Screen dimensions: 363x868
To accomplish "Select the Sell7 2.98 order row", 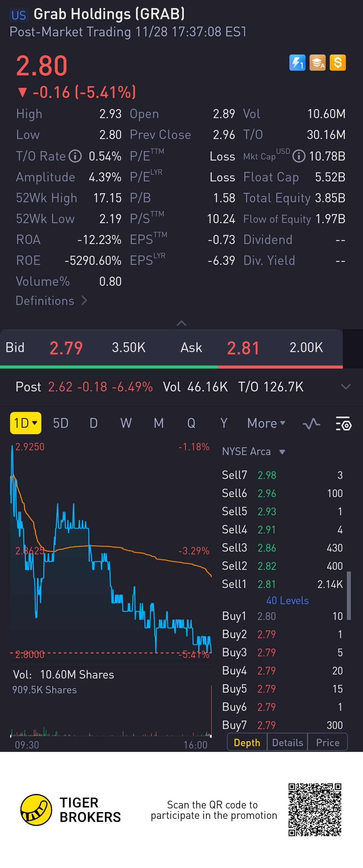I will pyautogui.click(x=282, y=475).
